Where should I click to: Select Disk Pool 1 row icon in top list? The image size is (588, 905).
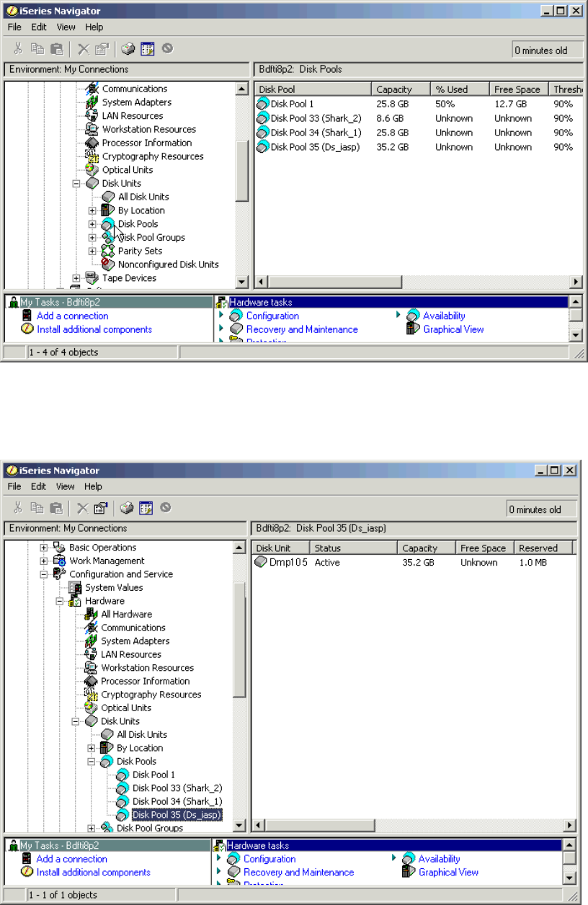(x=263, y=104)
